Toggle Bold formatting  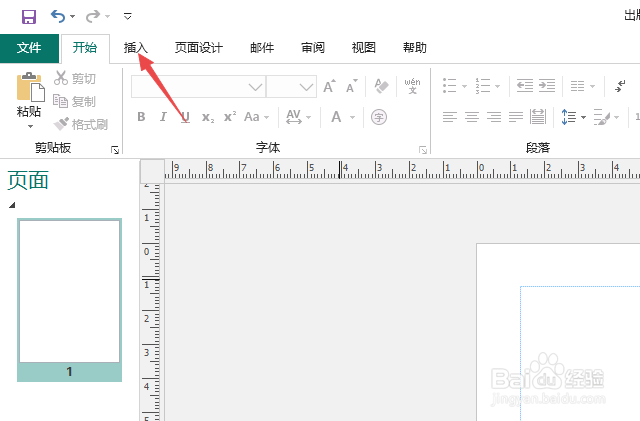tap(141, 117)
